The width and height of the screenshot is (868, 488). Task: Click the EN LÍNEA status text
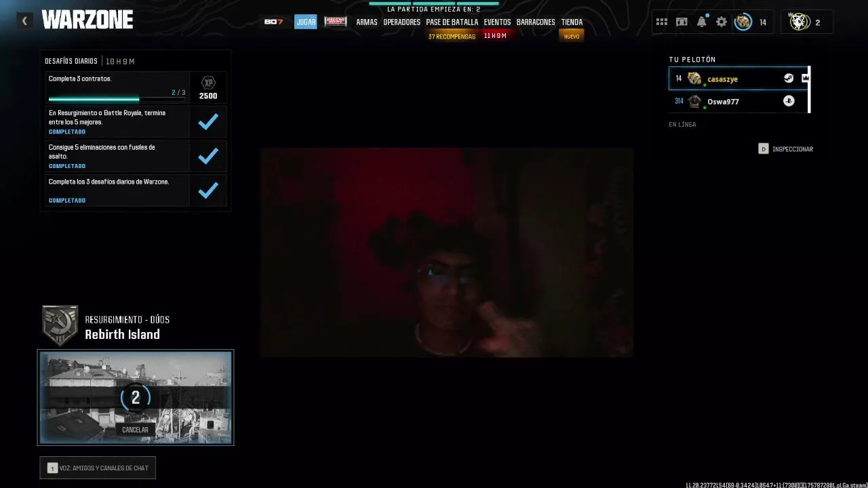tap(682, 124)
